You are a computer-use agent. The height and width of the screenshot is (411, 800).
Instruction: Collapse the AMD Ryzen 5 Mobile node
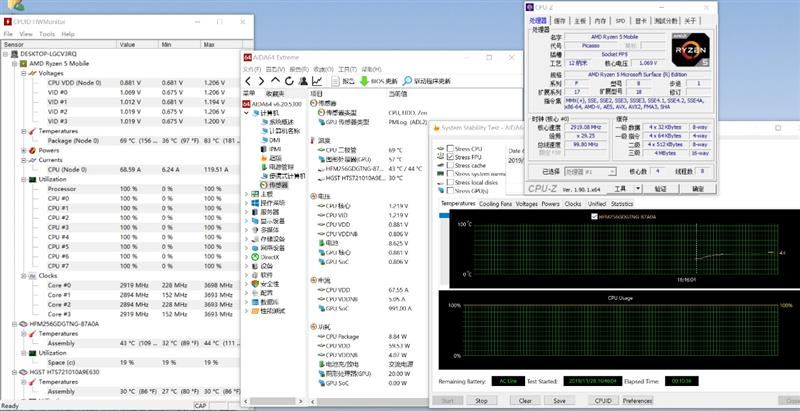(15, 64)
